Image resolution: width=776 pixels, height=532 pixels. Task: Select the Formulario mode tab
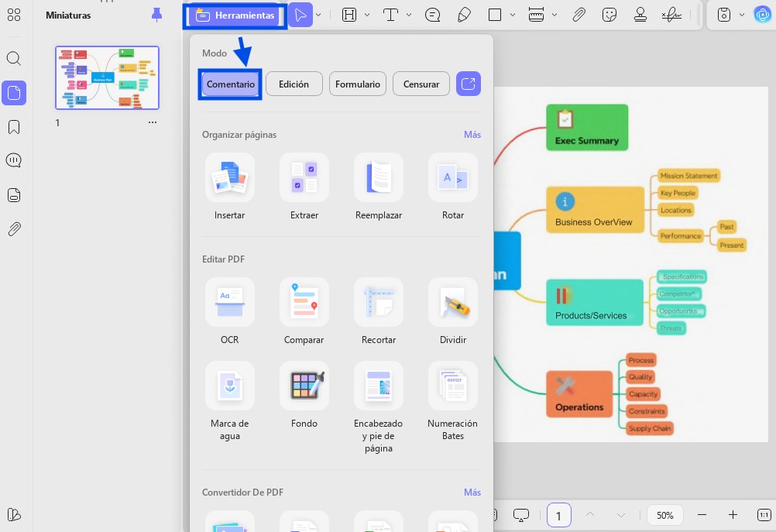point(358,84)
